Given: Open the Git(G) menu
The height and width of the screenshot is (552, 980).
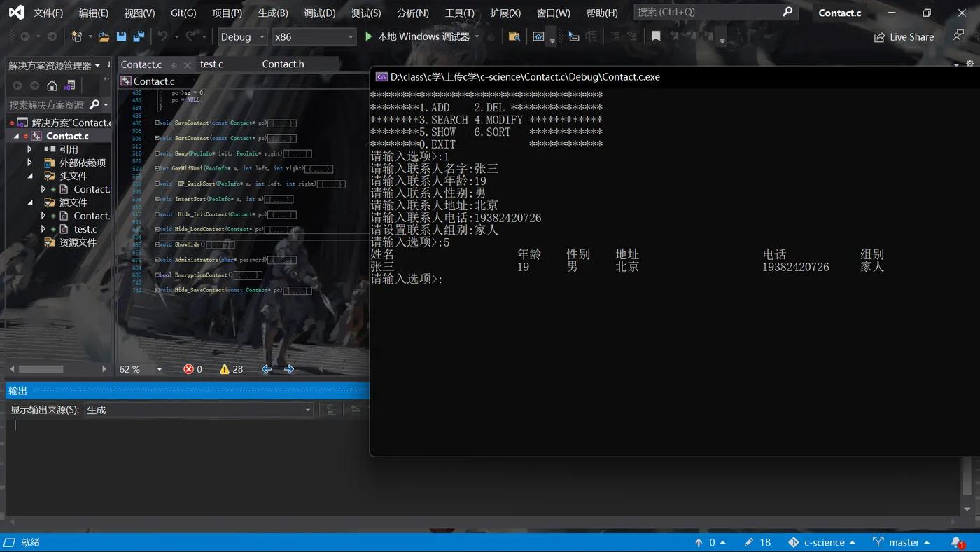Looking at the screenshot, I should pyautogui.click(x=183, y=13).
